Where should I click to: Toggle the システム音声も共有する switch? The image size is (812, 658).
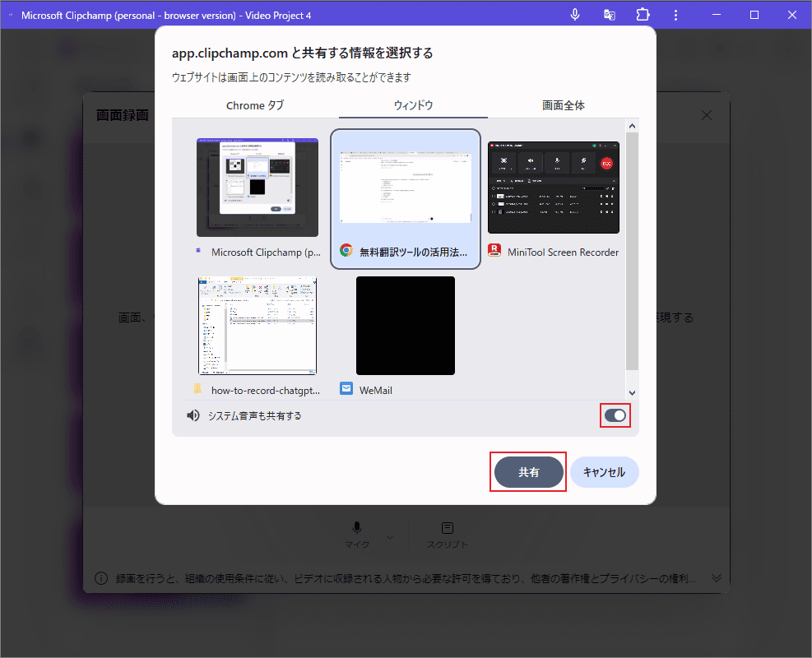pos(615,415)
